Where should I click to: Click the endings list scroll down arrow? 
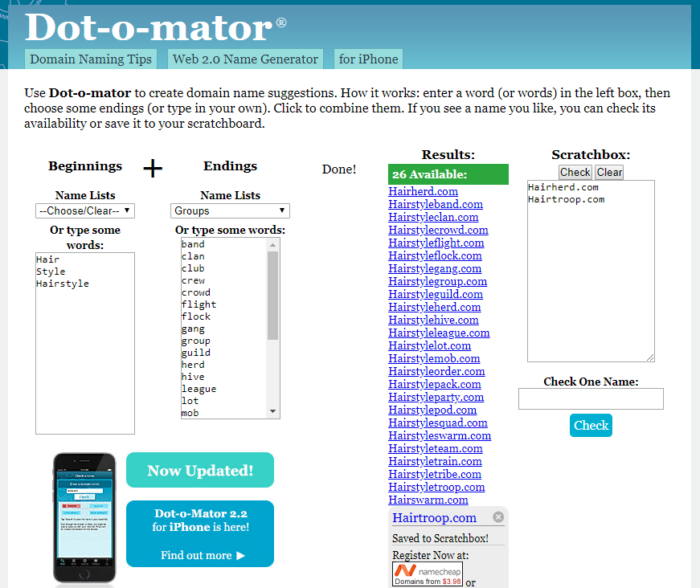(x=272, y=411)
